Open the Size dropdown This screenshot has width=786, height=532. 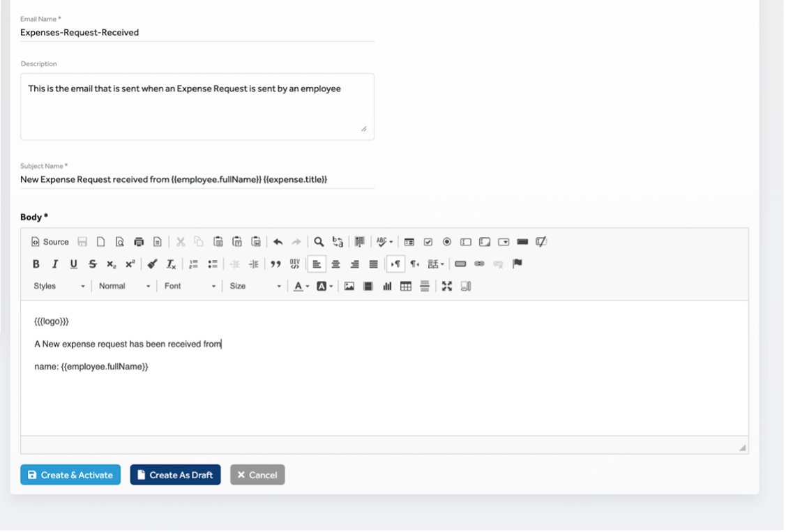pyautogui.click(x=255, y=286)
